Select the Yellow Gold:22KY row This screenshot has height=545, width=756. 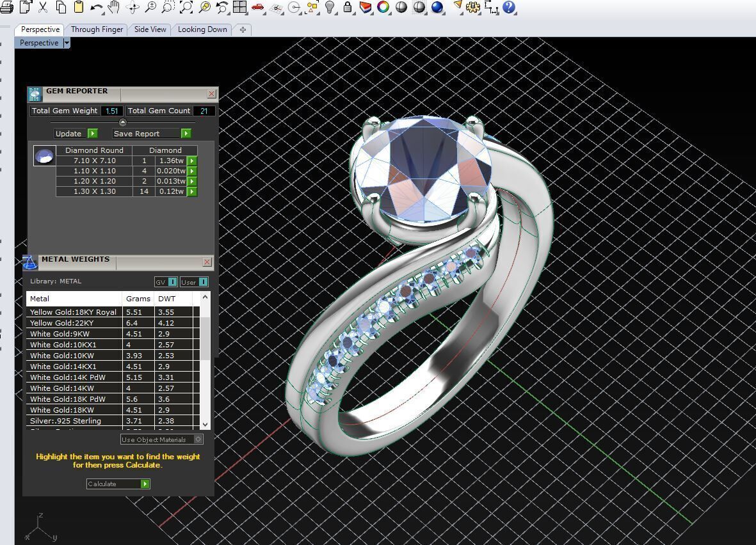point(113,323)
